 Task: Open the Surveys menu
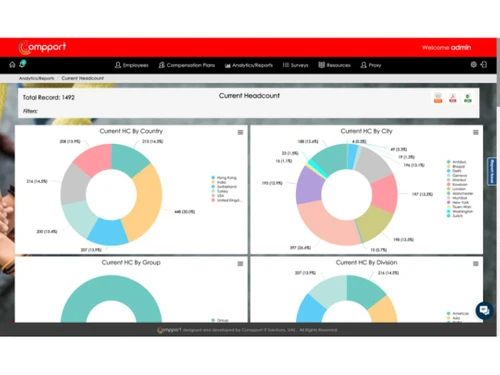coord(295,65)
